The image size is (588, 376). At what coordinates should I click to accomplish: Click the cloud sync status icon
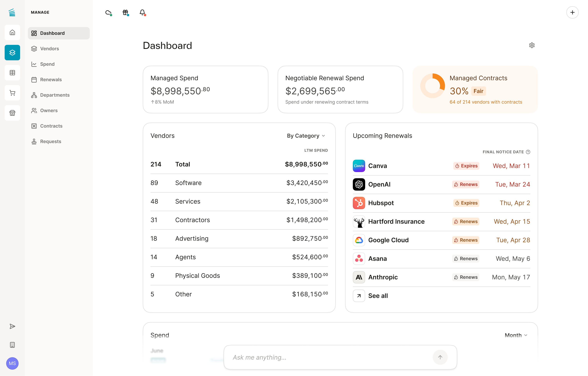(108, 12)
